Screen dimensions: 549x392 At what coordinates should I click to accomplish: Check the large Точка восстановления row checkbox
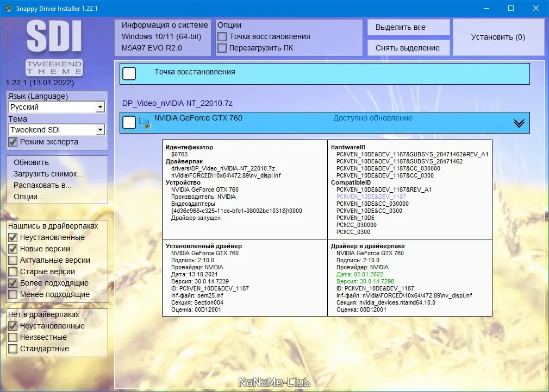coord(129,74)
